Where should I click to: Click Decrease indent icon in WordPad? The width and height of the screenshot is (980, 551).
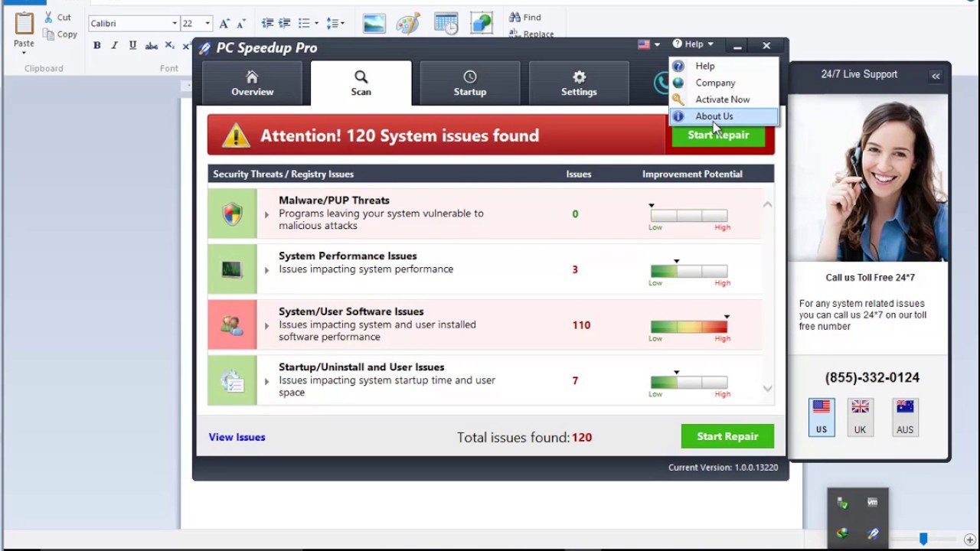tap(267, 23)
